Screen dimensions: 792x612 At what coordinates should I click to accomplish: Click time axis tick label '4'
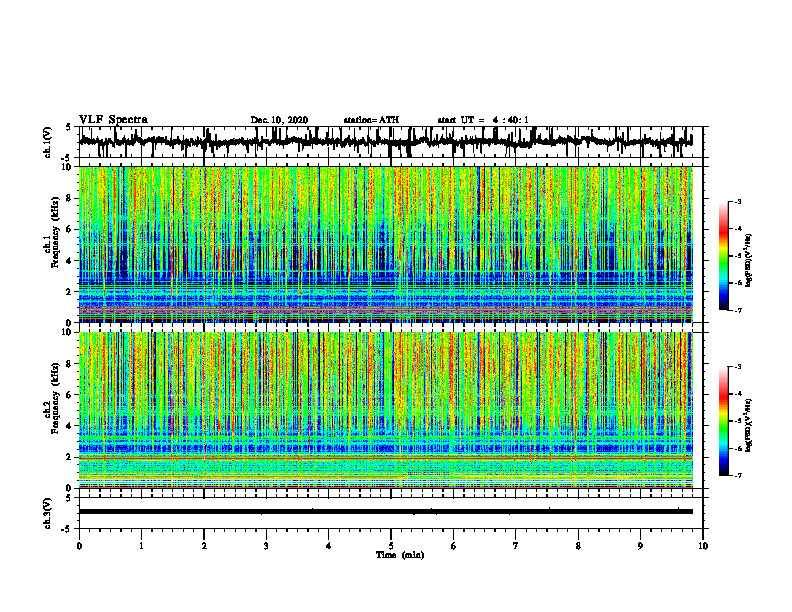[329, 546]
